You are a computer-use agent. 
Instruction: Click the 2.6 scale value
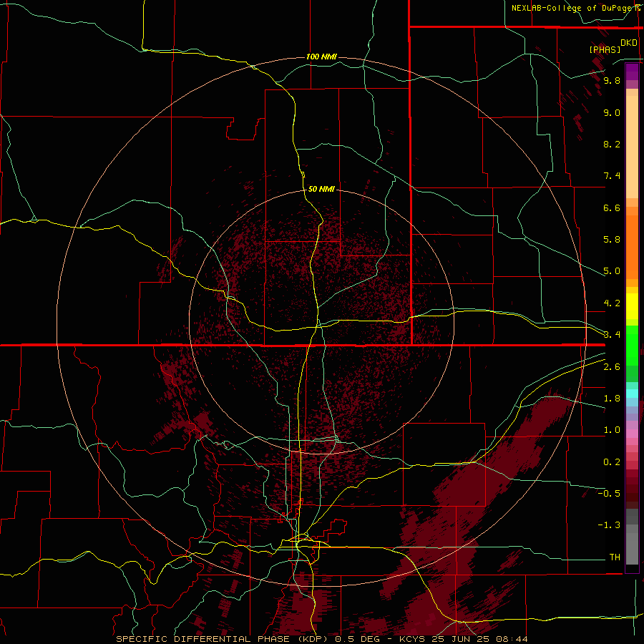[x=612, y=367]
